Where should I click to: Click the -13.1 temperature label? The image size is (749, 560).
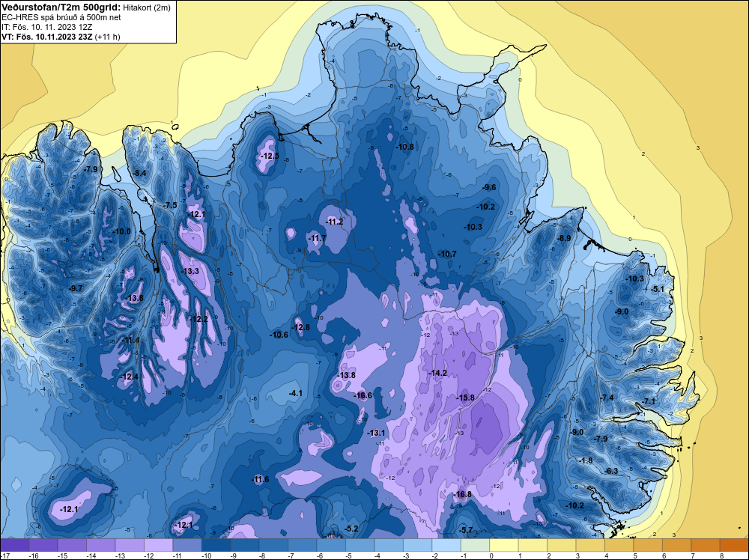[x=376, y=433]
